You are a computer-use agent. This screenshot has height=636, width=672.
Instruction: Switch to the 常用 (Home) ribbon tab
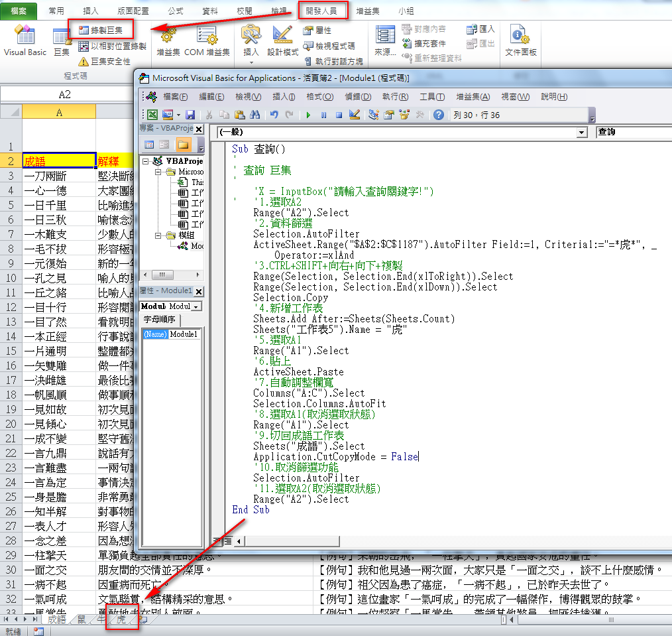[x=56, y=11]
